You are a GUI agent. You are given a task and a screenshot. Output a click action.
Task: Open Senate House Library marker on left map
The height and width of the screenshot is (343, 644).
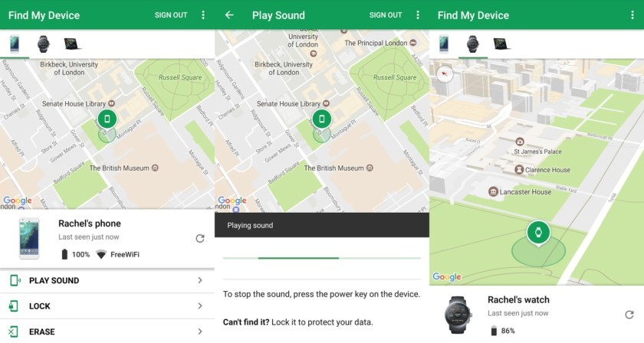coord(111,104)
